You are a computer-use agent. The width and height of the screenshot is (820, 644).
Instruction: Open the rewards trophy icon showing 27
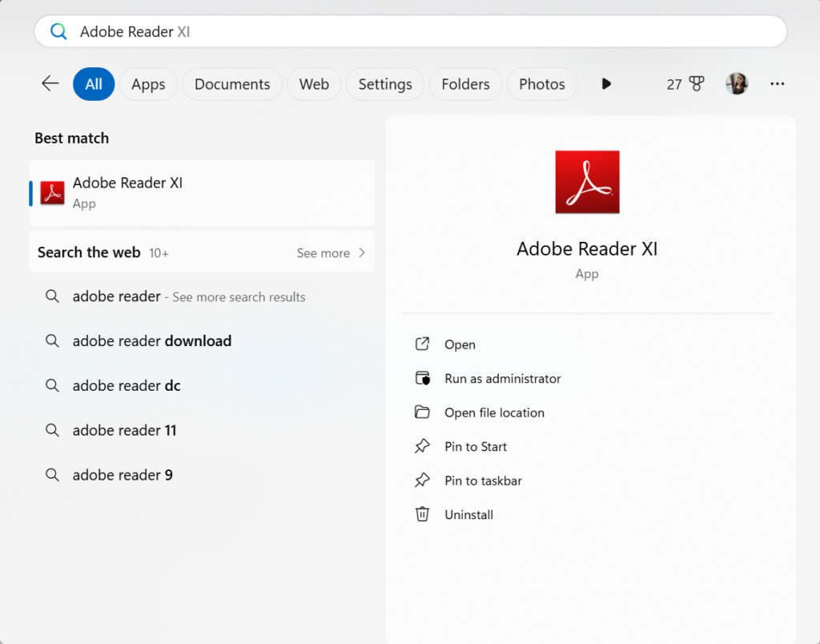click(x=697, y=84)
